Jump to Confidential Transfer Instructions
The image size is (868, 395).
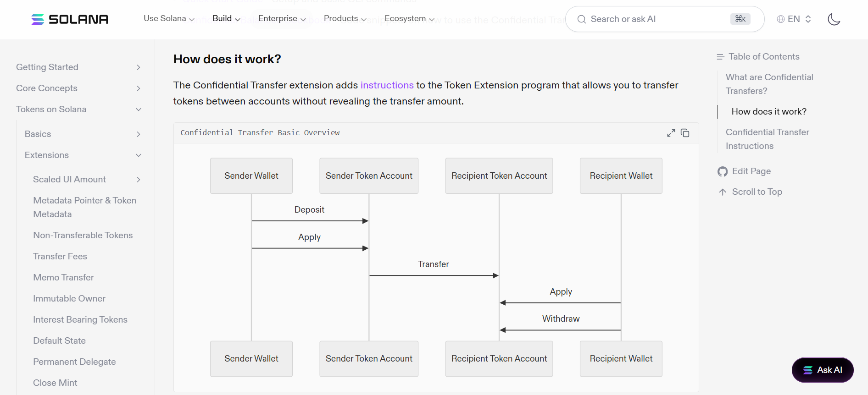(768, 139)
